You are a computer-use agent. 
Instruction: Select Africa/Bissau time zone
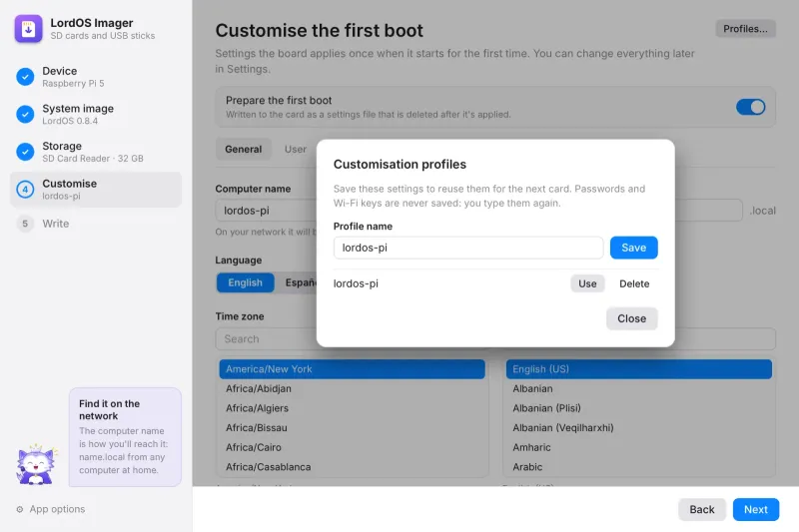click(x=352, y=427)
